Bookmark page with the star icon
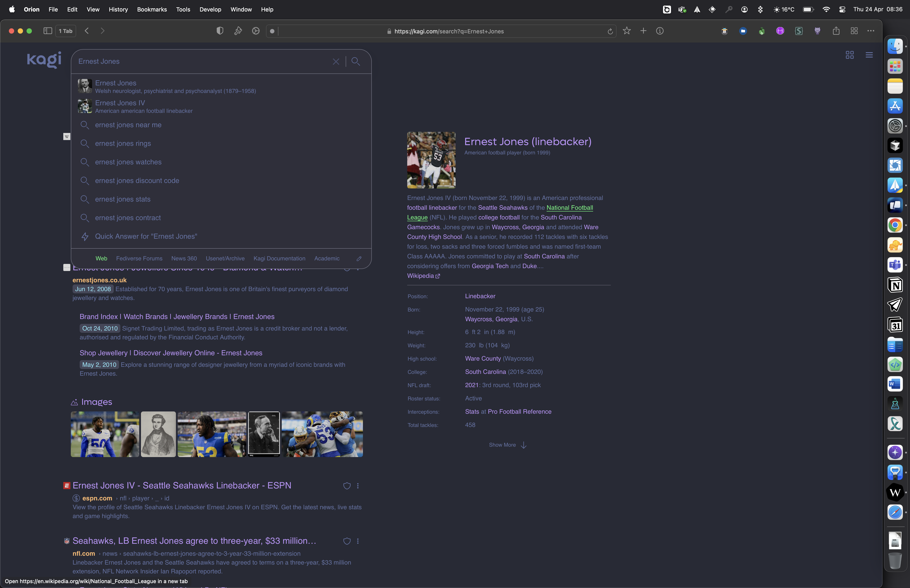This screenshot has width=910, height=588. (627, 31)
